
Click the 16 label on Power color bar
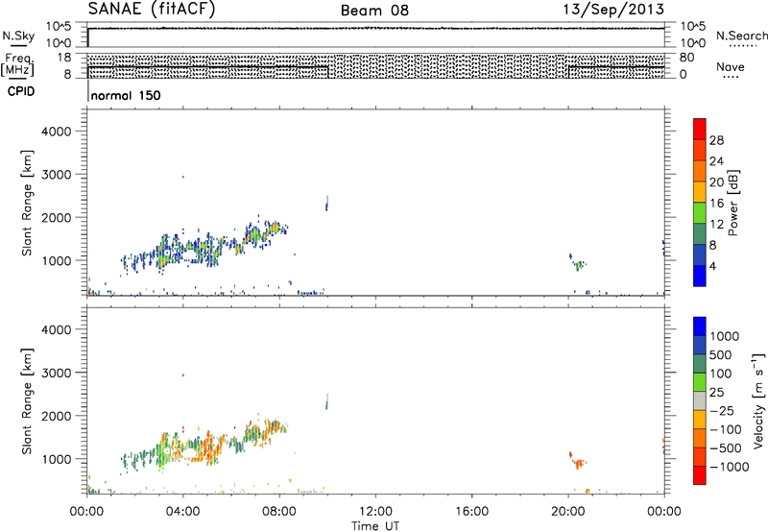[716, 204]
